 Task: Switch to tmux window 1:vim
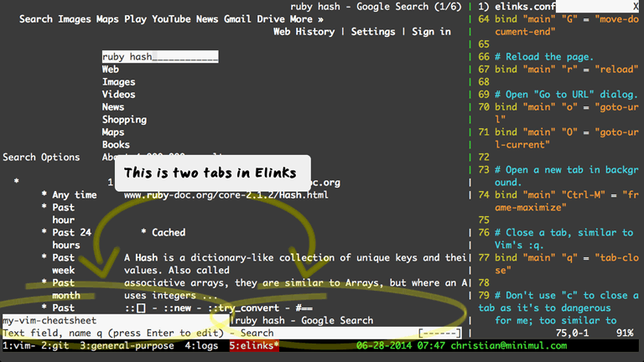(19, 345)
